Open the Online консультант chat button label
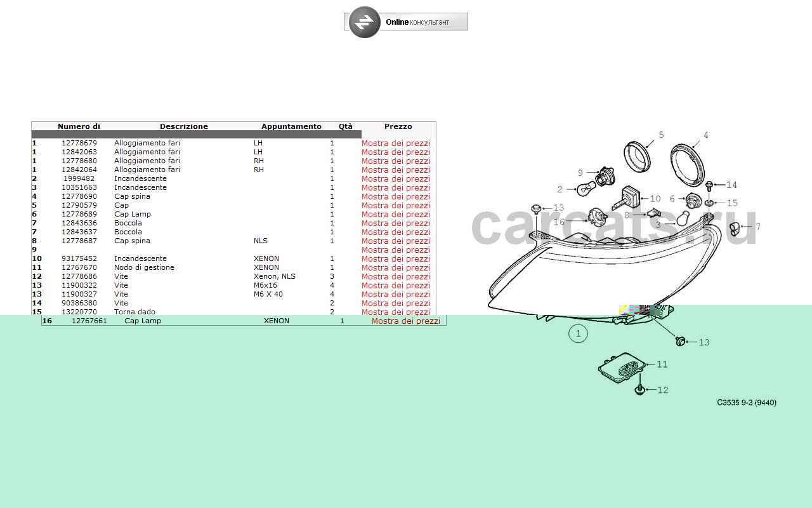Image resolution: width=812 pixels, height=508 pixels. [x=417, y=22]
